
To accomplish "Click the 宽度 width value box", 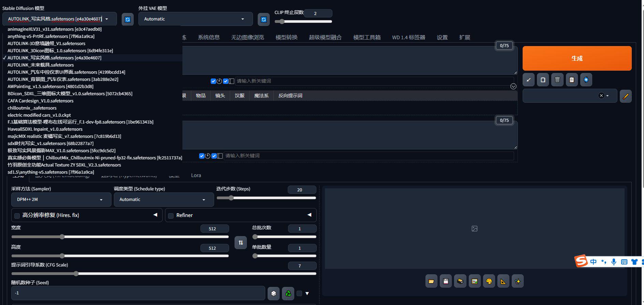I will click(214, 229).
